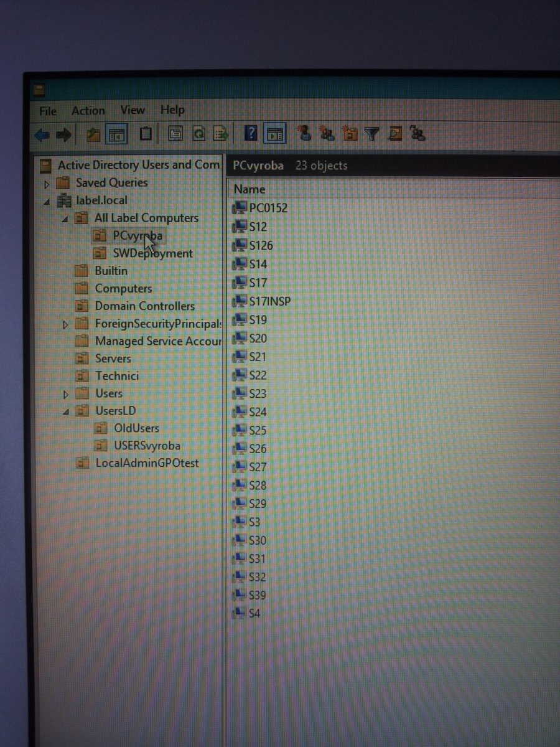
Task: Expand the Saved Queries node
Action: [x=47, y=184]
